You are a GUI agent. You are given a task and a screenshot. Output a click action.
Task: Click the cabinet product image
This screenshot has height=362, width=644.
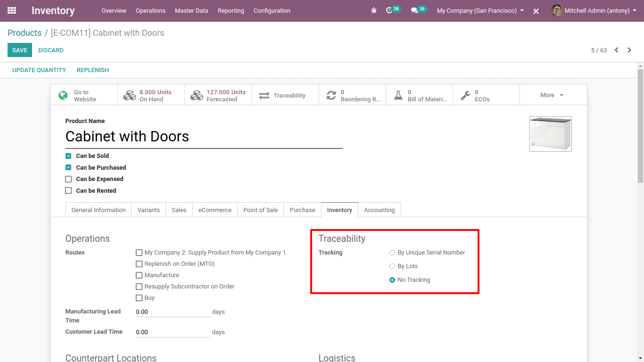click(x=551, y=134)
